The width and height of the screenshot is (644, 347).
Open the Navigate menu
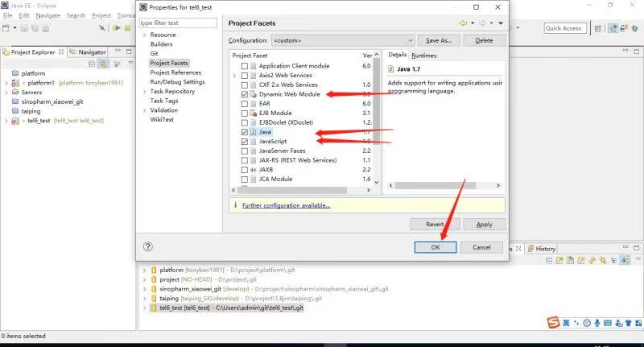[x=48, y=15]
